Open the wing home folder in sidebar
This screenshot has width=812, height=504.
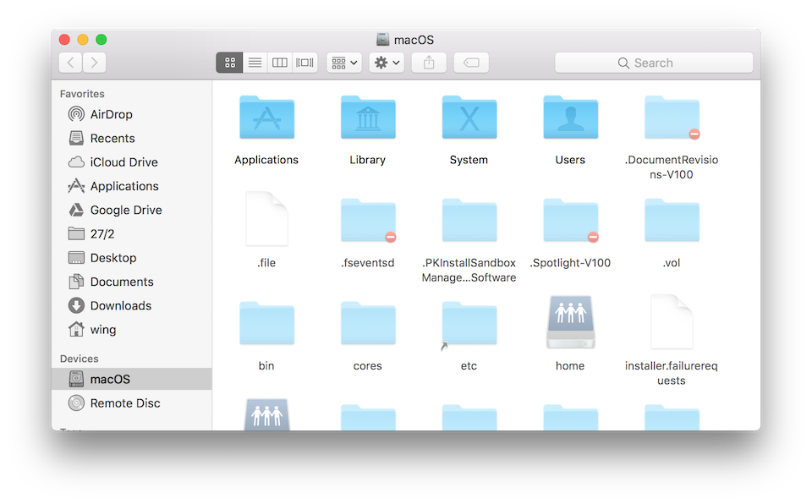point(102,330)
